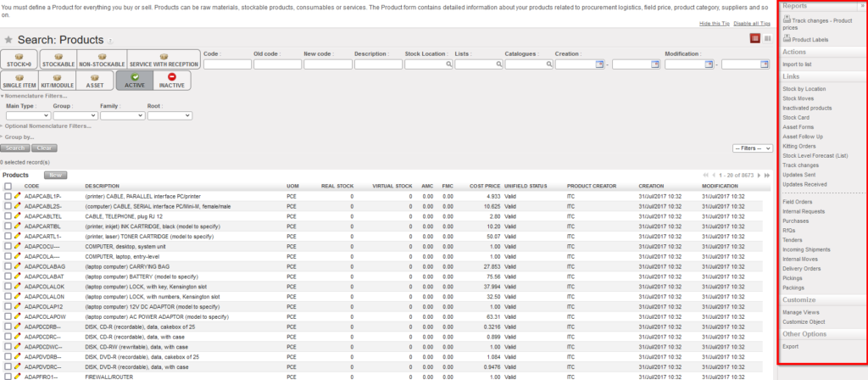Open the last Modification date calendar picker
The height and width of the screenshot is (380, 868).
pos(765,64)
